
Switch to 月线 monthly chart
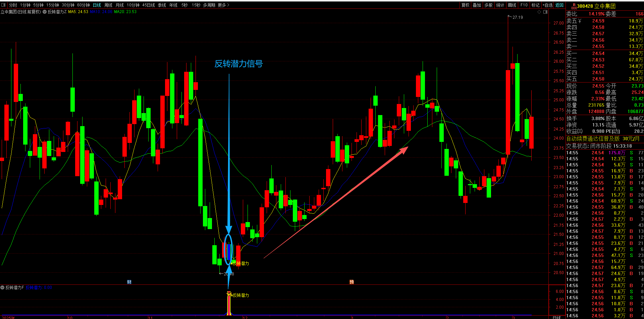coord(119,5)
